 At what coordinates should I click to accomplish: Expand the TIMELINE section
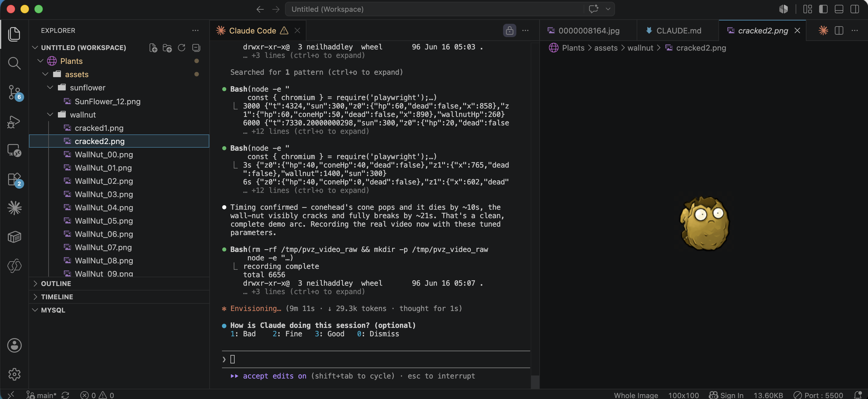point(119,297)
